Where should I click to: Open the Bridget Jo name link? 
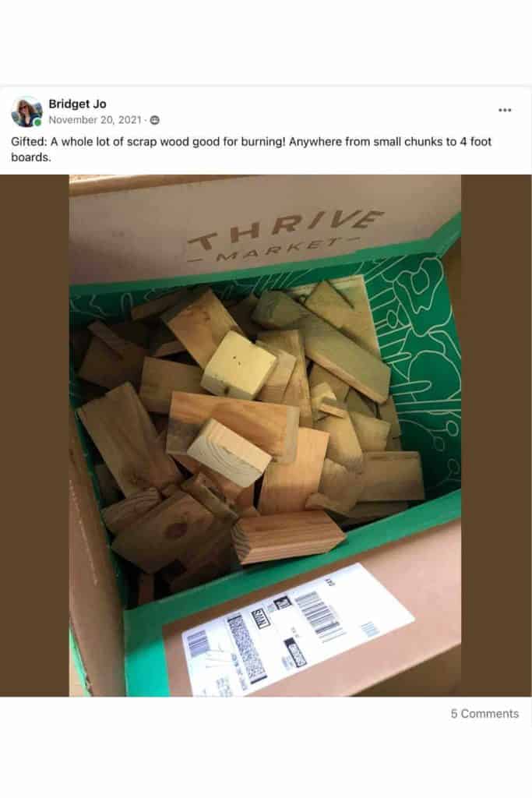click(x=77, y=104)
